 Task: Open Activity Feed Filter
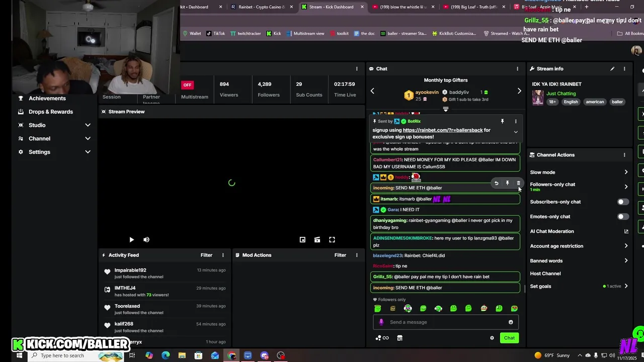coord(206,255)
